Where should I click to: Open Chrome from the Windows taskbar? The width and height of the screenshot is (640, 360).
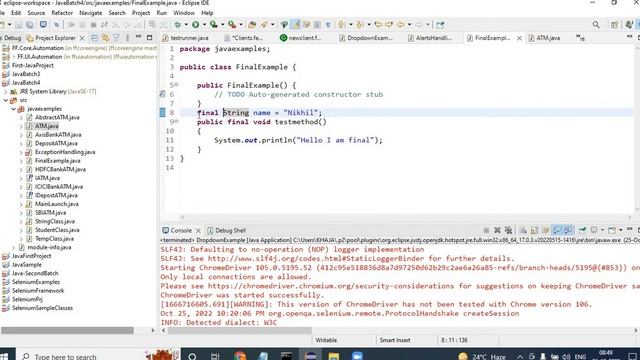(x=240, y=356)
